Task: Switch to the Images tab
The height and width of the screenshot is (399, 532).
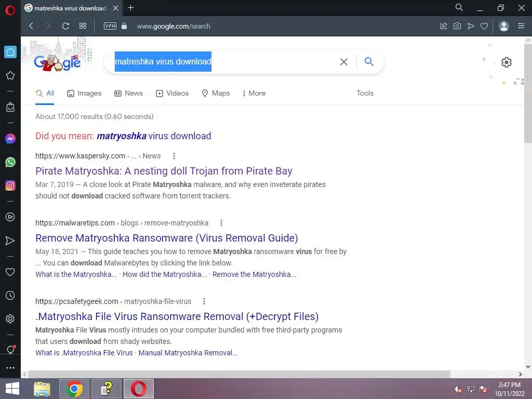Action: [84, 94]
